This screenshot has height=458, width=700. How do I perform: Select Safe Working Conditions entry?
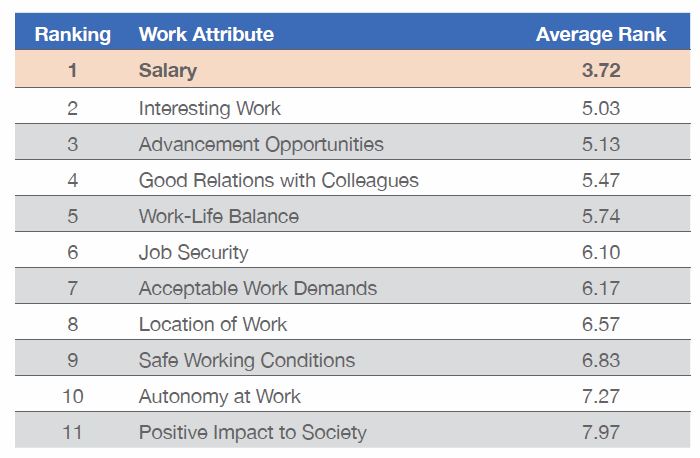coord(247,361)
